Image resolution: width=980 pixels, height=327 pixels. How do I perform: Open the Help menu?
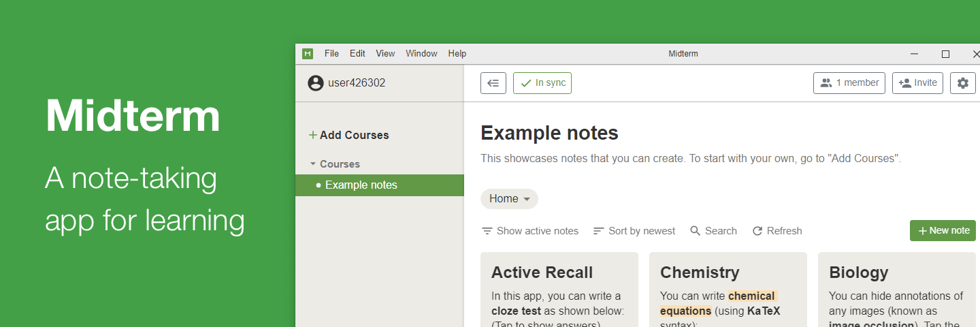[x=457, y=54]
